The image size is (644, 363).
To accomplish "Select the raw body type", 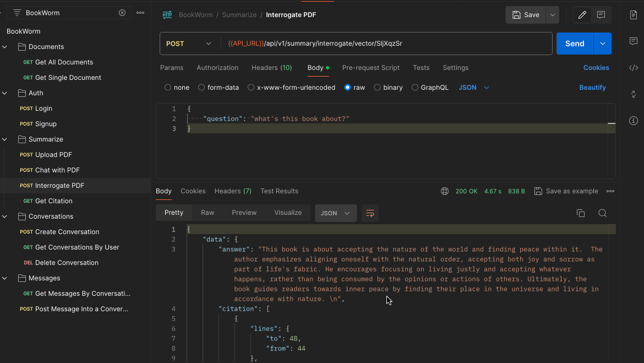I will [347, 88].
